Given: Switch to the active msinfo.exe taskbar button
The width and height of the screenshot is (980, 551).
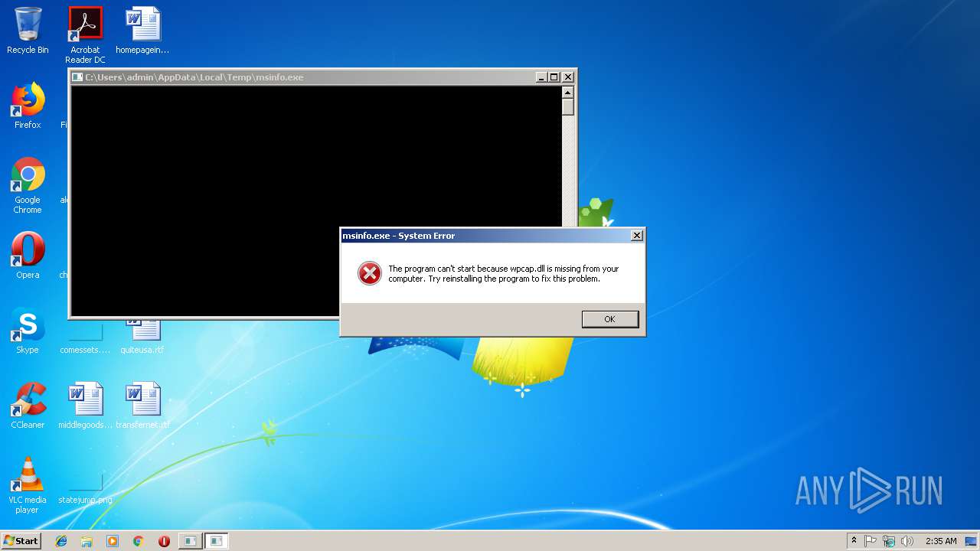Looking at the screenshot, I should (217, 541).
